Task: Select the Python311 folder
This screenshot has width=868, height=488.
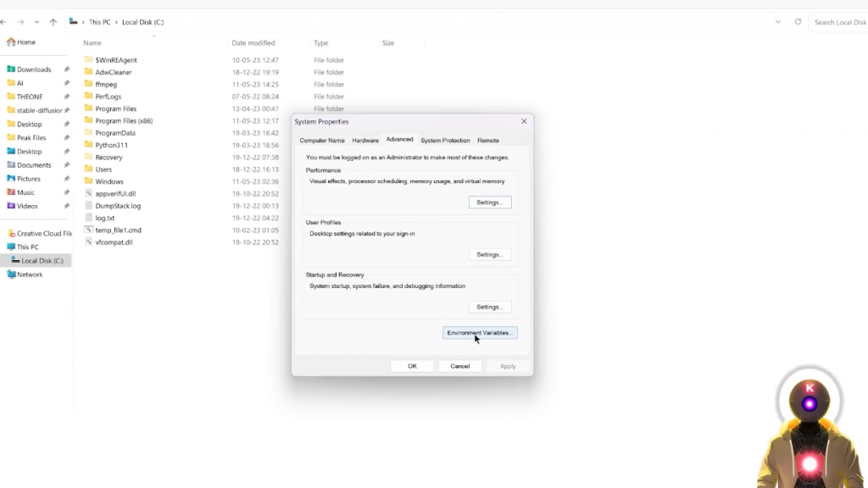Action: pyautogui.click(x=111, y=145)
